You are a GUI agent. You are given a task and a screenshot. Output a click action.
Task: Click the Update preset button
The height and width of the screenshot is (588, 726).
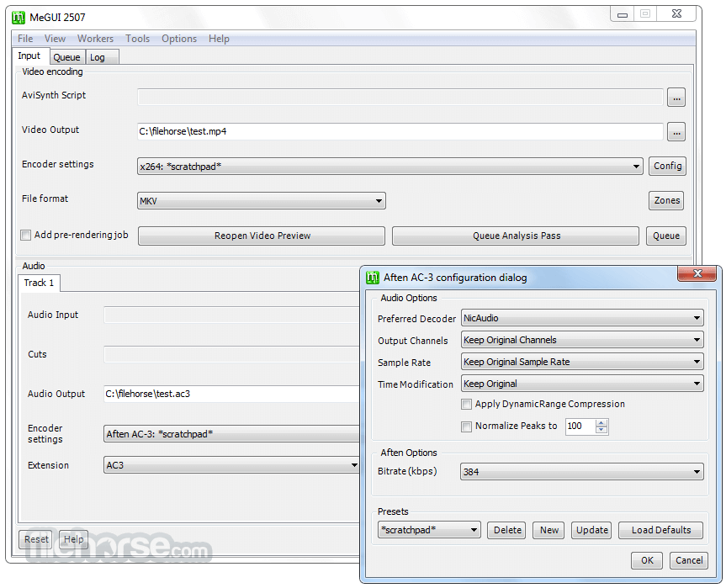(591, 530)
